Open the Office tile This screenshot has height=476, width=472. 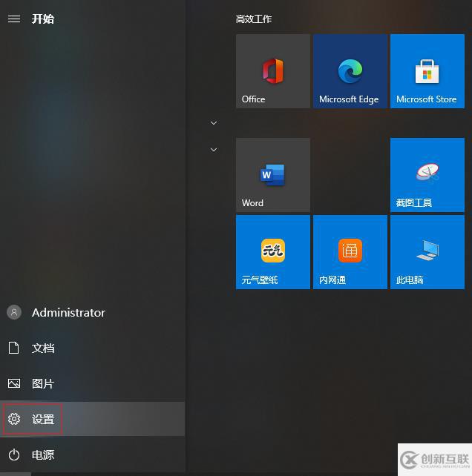pyautogui.click(x=273, y=71)
